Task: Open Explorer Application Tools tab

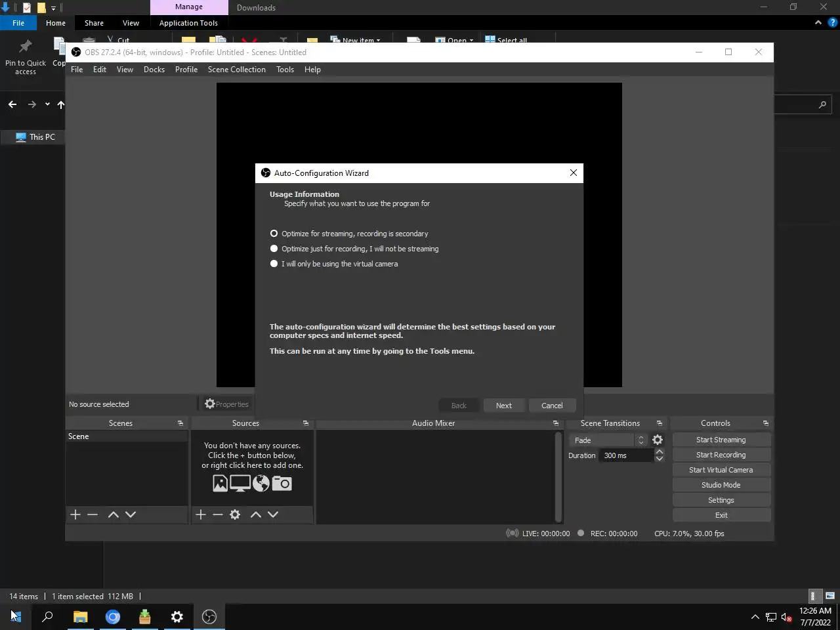Action: [188, 23]
